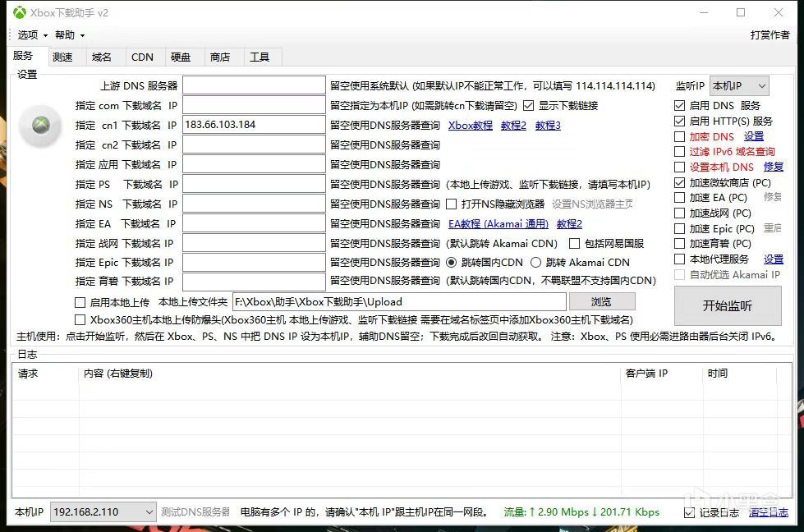Open 本机IP dropdown showing 192.168.2.110
Screen dimensions: 804x532
(103, 511)
